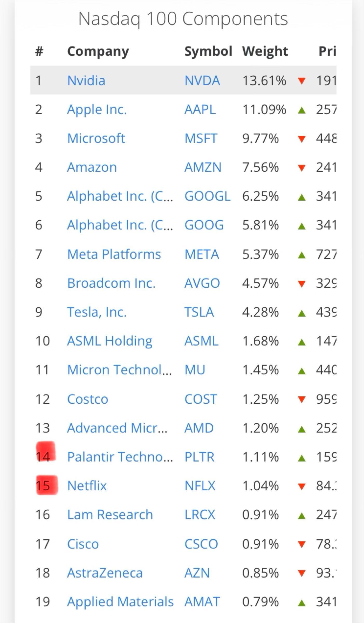The height and width of the screenshot is (623, 364).
Task: Click the red down arrow beside Nvidia
Action: 301,81
